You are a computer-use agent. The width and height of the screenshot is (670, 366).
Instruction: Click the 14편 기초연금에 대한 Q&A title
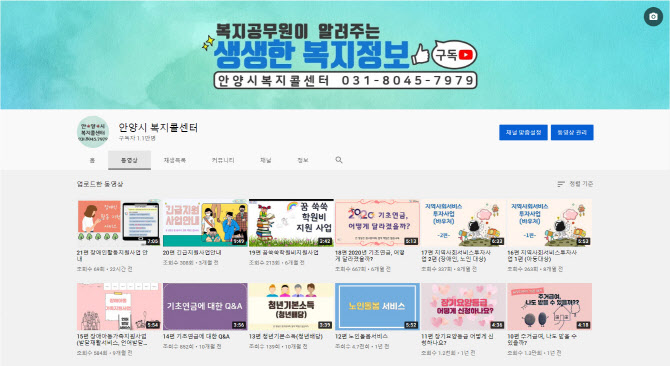(197, 336)
